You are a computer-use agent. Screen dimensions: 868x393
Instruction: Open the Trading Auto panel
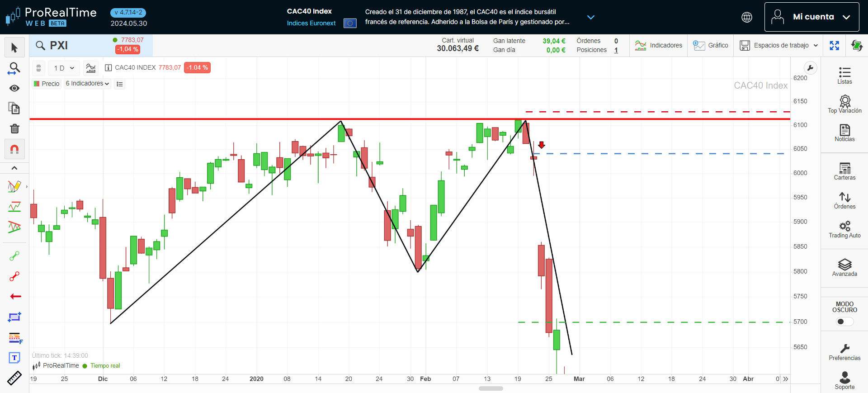844,229
